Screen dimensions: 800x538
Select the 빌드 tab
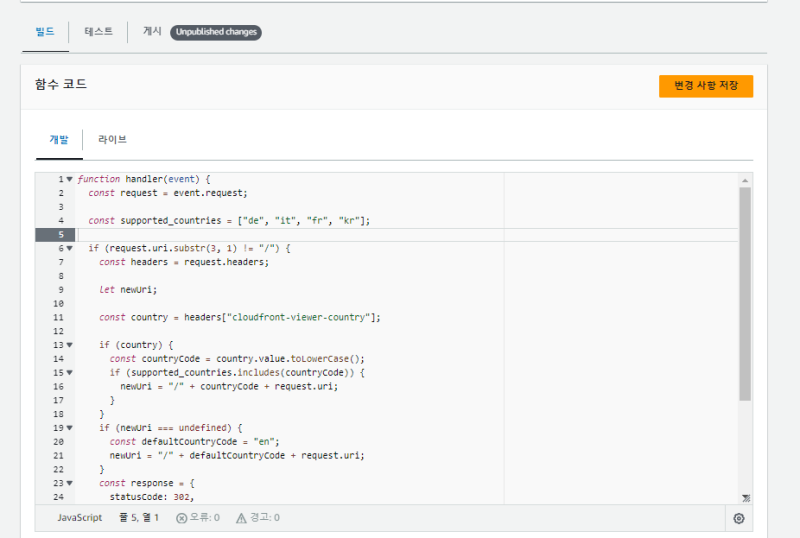point(45,32)
